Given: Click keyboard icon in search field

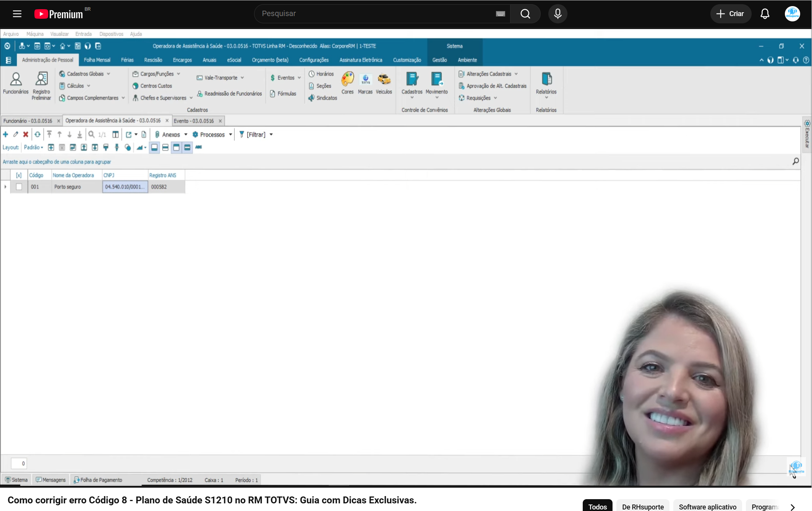Looking at the screenshot, I should tap(500, 14).
